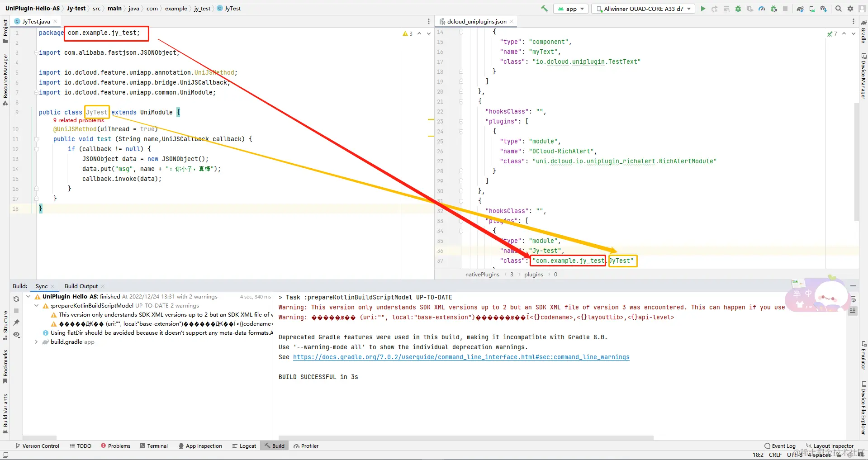Click the Debug app bug icon

pyautogui.click(x=738, y=9)
